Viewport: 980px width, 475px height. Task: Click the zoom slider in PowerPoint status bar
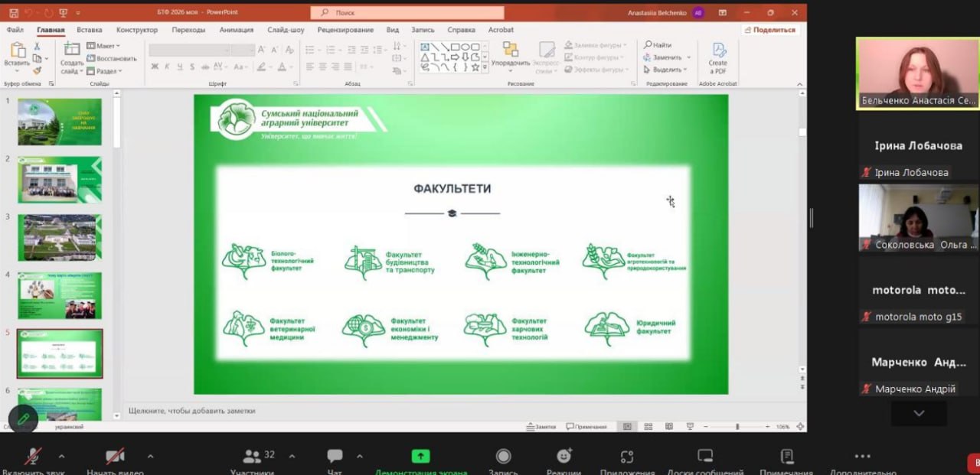tap(737, 426)
